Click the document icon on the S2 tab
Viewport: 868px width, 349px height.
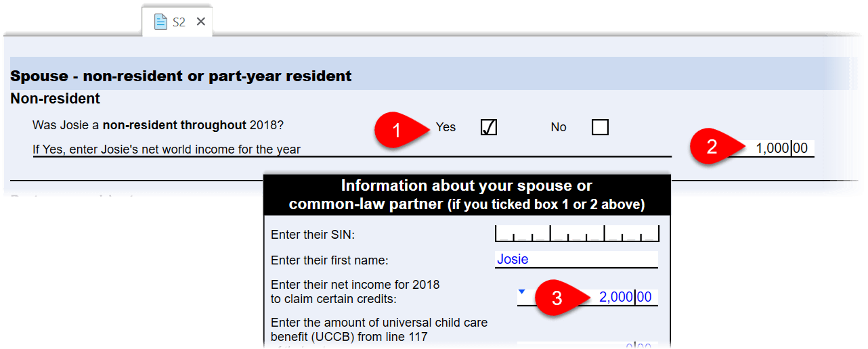[160, 22]
